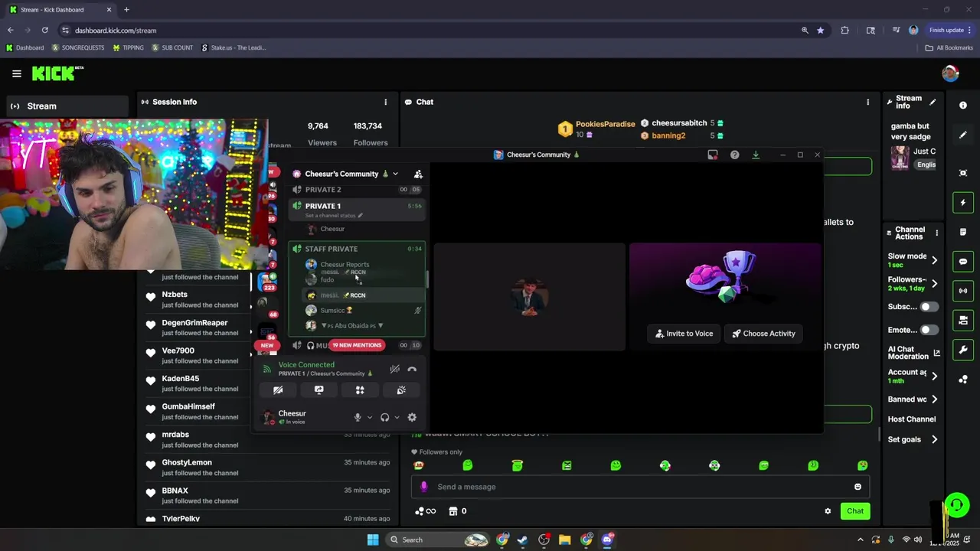Open Discord user settings gear
The image size is (980, 551).
pos(412,417)
